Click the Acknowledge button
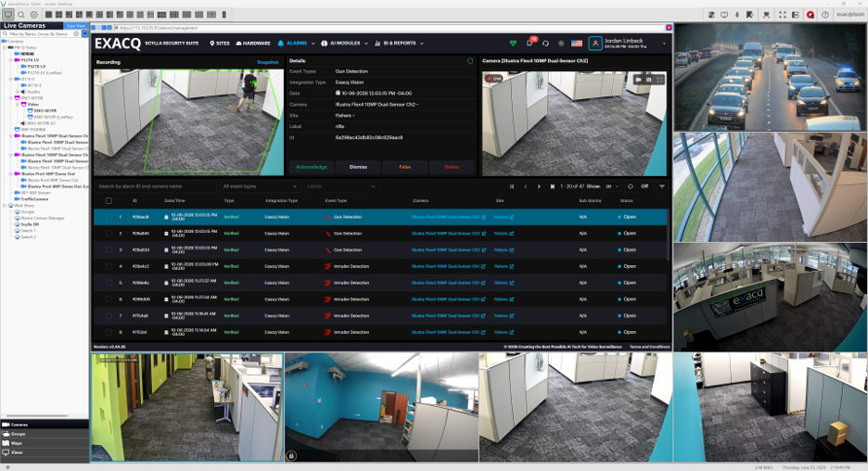868x471 pixels. click(x=312, y=167)
